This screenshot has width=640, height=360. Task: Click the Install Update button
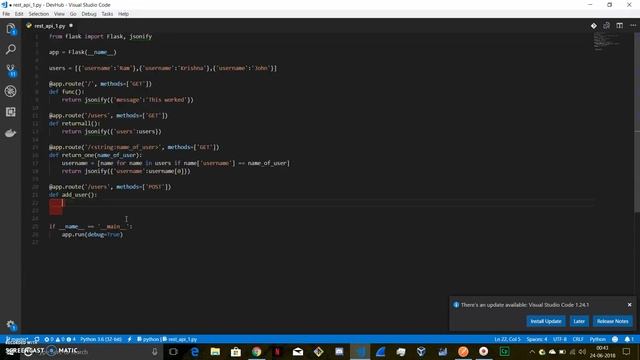[x=546, y=321]
